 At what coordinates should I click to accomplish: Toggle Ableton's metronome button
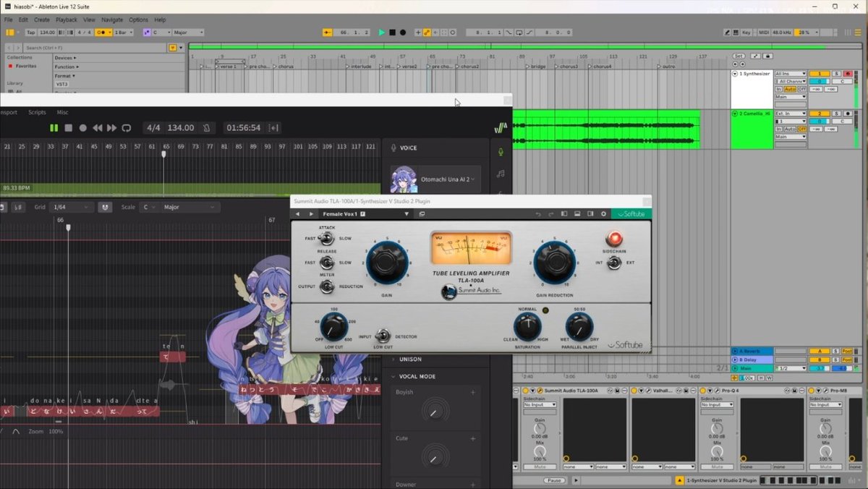(103, 33)
